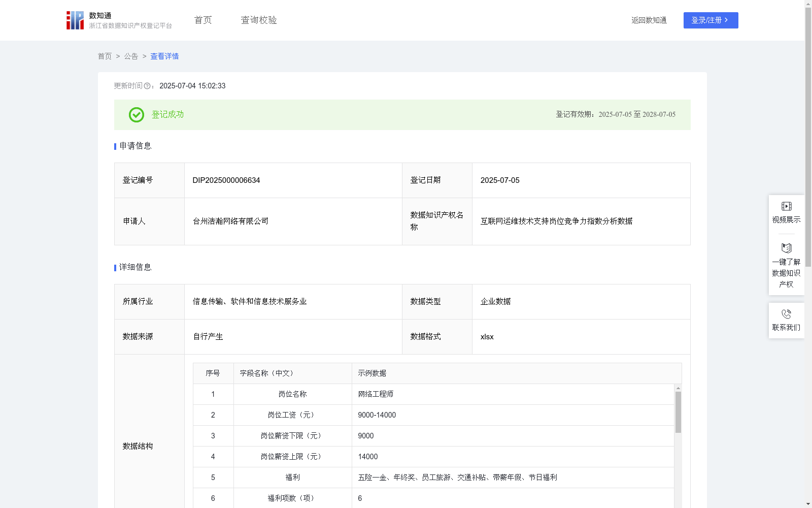Go to 首页 in the breadcrumb
The width and height of the screenshot is (812, 508).
[105, 56]
